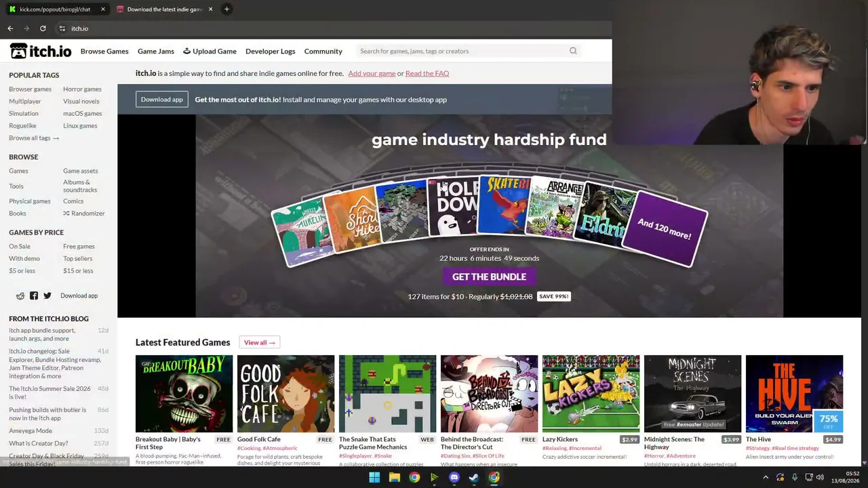Click the itch.io logo in the header
This screenshot has height=488, width=868.
41,51
